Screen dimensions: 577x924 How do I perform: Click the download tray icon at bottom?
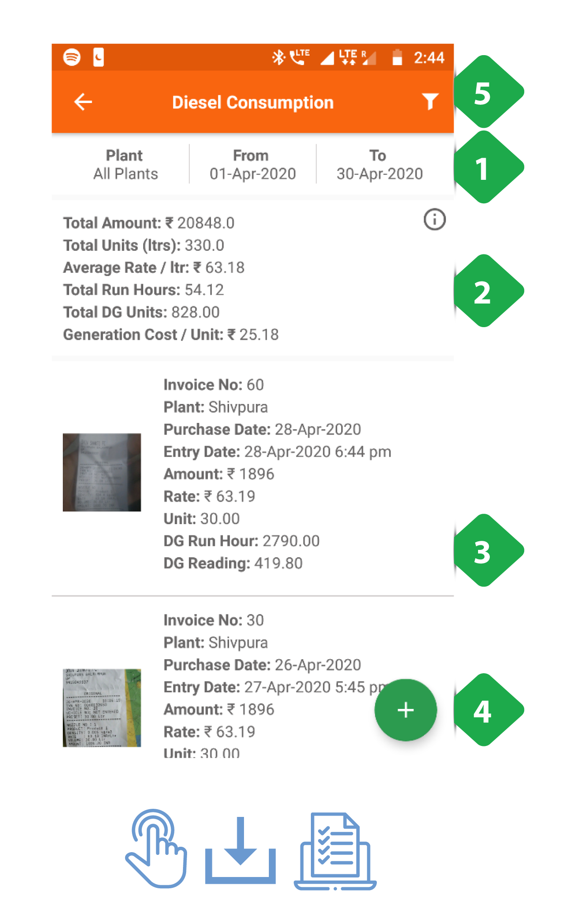coord(240,850)
